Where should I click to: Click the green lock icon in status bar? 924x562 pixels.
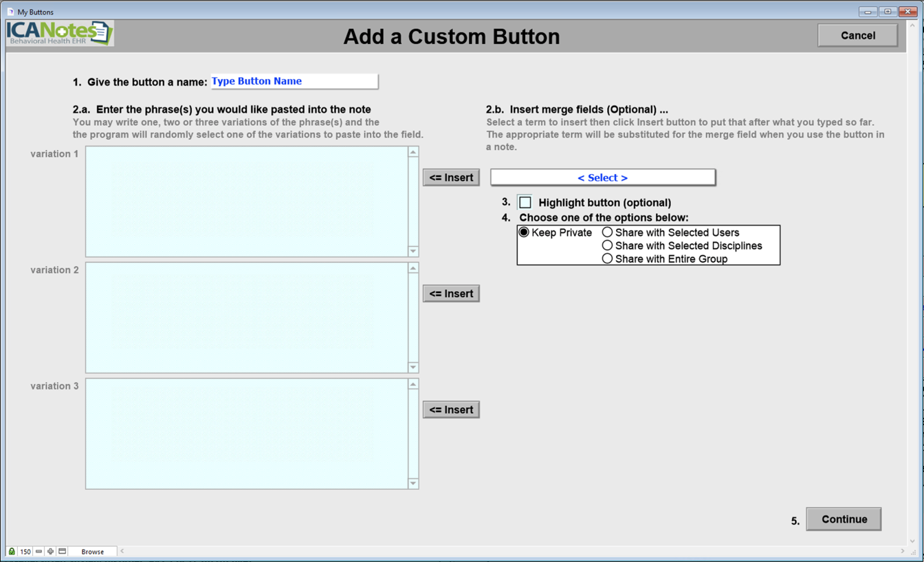[12, 551]
